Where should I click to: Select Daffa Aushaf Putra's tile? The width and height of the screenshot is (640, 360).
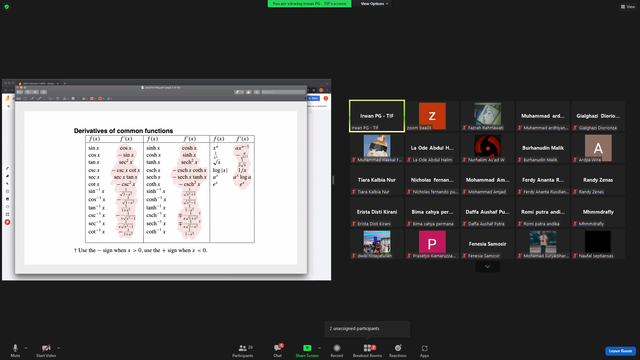tap(487, 212)
